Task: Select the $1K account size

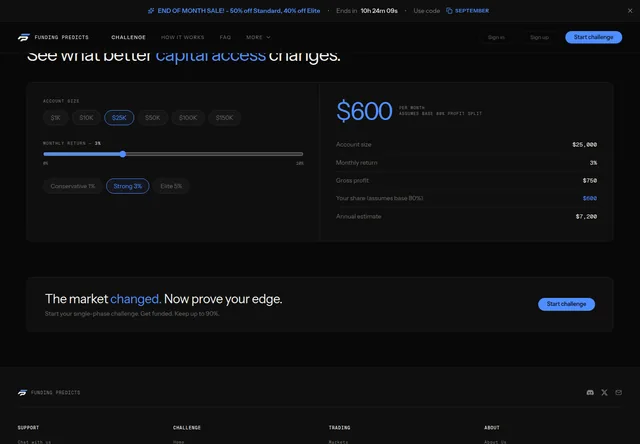Action: (56, 118)
